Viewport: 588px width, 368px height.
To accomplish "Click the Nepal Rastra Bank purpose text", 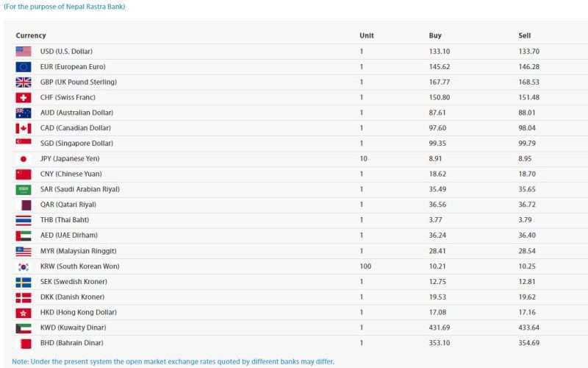I will 65,7.
